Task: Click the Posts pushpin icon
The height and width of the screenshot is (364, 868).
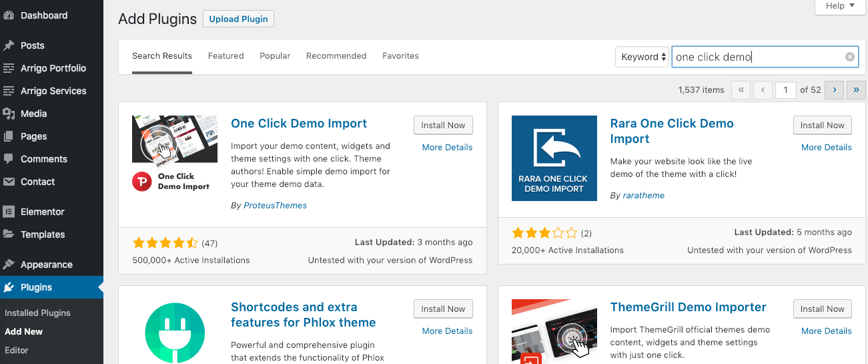Action: (x=9, y=45)
